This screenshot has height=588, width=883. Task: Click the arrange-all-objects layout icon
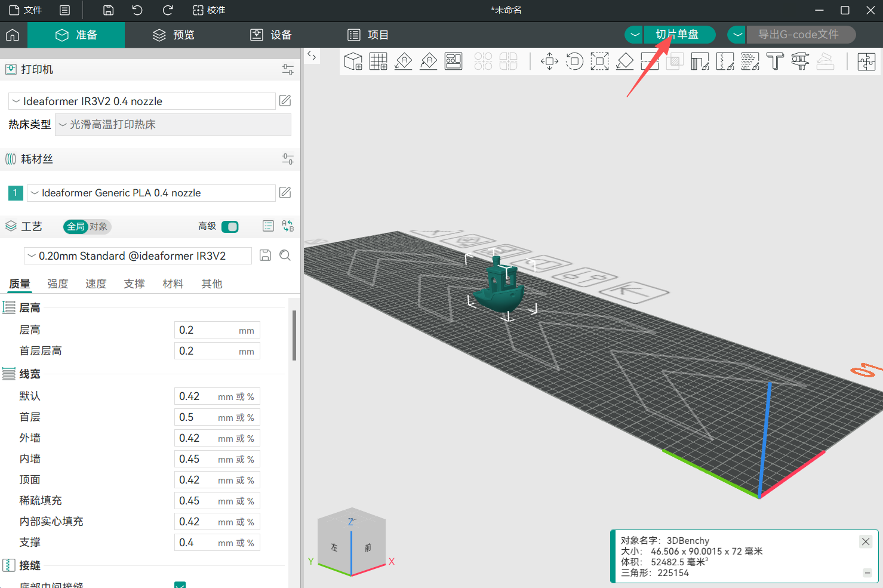tap(454, 61)
